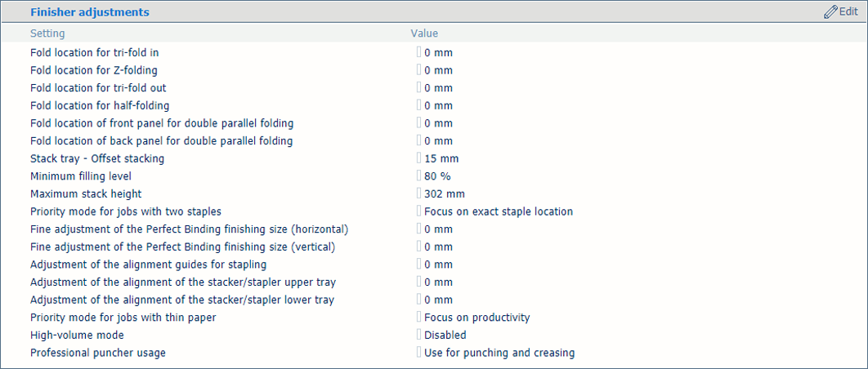Select Fold location for half-folding setting

coord(100,105)
